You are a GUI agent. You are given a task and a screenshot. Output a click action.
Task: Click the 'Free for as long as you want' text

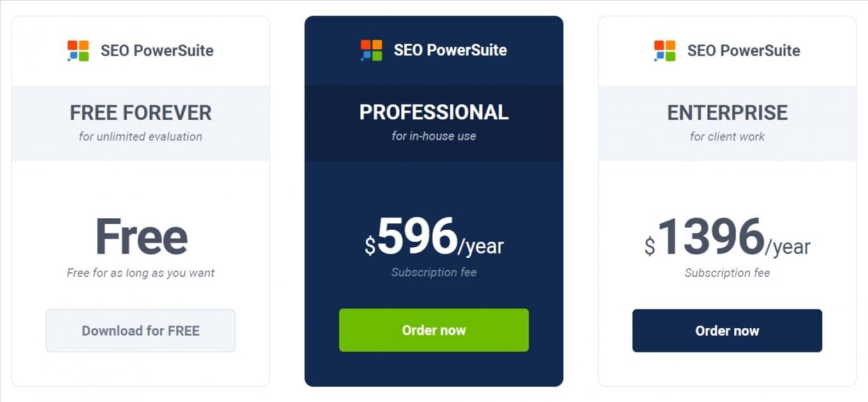click(141, 273)
